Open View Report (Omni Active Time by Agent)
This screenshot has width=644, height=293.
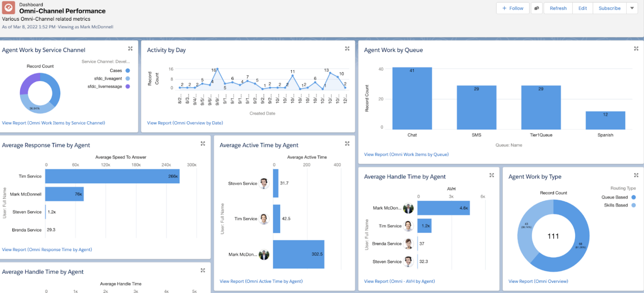[262, 281]
